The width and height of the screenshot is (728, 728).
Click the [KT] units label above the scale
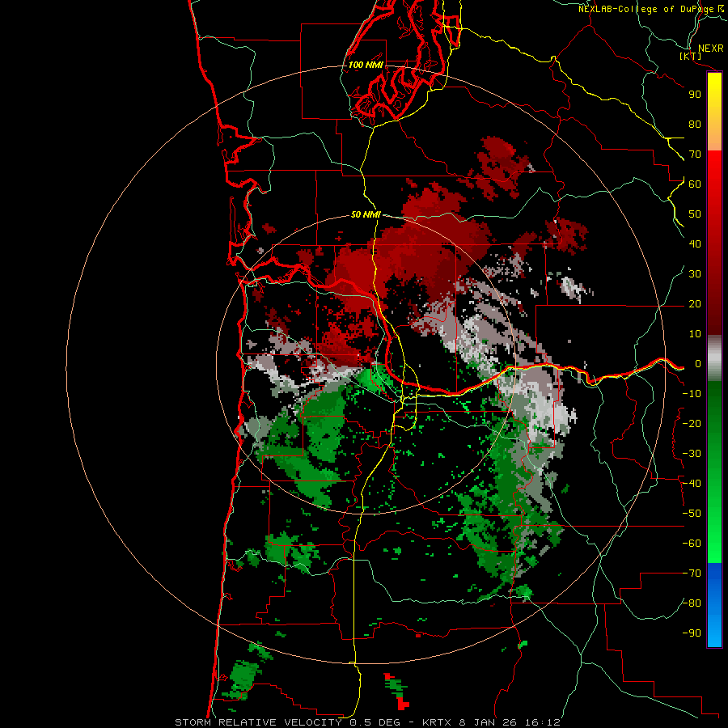[x=691, y=56]
